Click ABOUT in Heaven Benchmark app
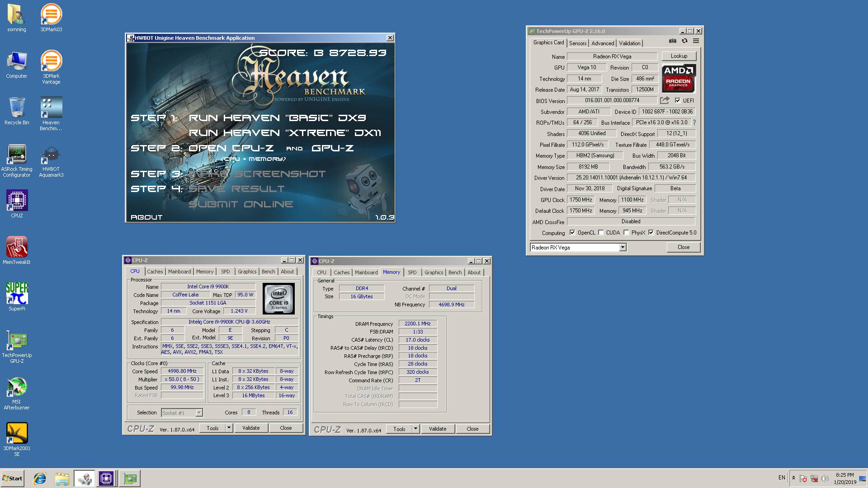The image size is (868, 488). coord(146,217)
